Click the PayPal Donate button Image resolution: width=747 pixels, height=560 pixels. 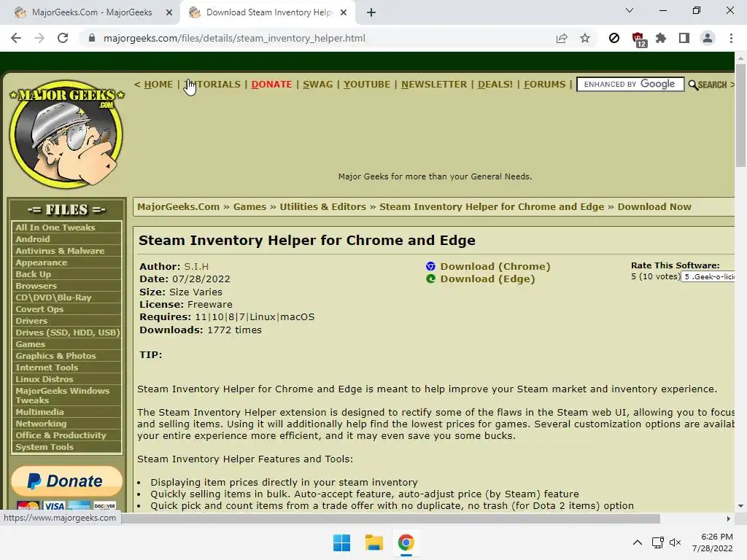(66, 481)
